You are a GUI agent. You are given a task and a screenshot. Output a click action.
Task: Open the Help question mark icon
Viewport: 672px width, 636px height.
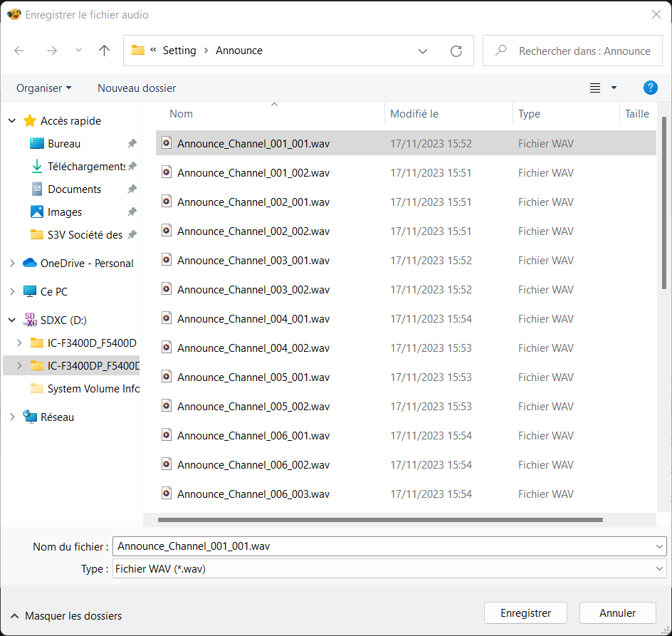pos(650,88)
